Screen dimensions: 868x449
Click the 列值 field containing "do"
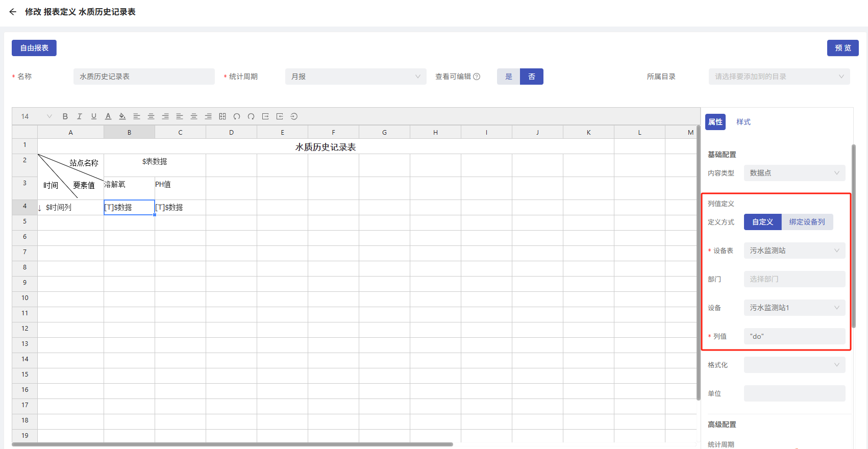click(x=795, y=336)
